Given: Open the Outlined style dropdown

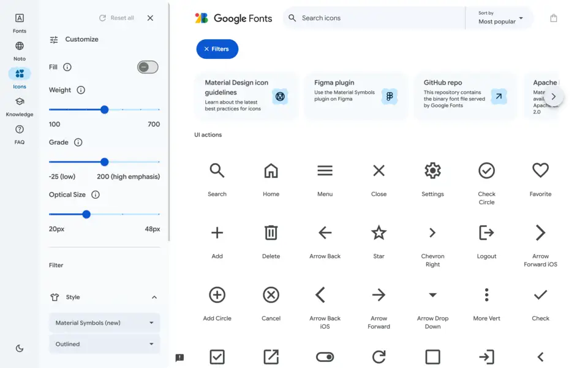Looking at the screenshot, I should tap(104, 344).
